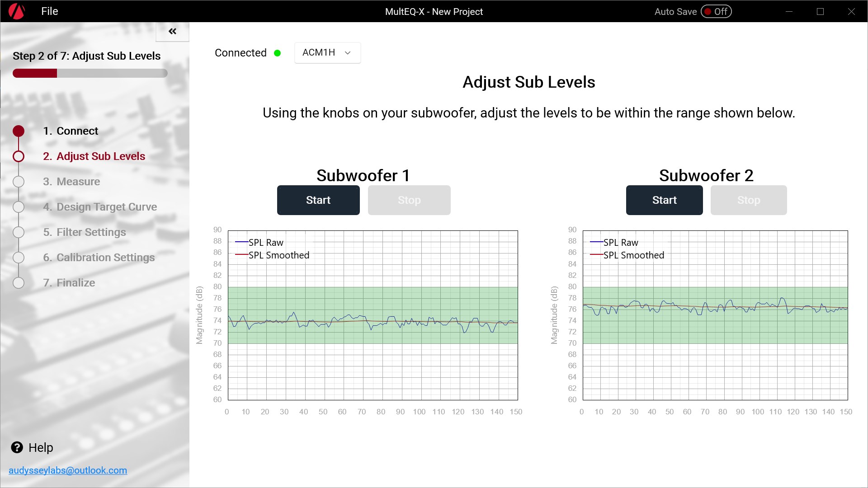The height and width of the screenshot is (488, 868).
Task: Click the Audyssey logo icon
Action: click(x=17, y=11)
